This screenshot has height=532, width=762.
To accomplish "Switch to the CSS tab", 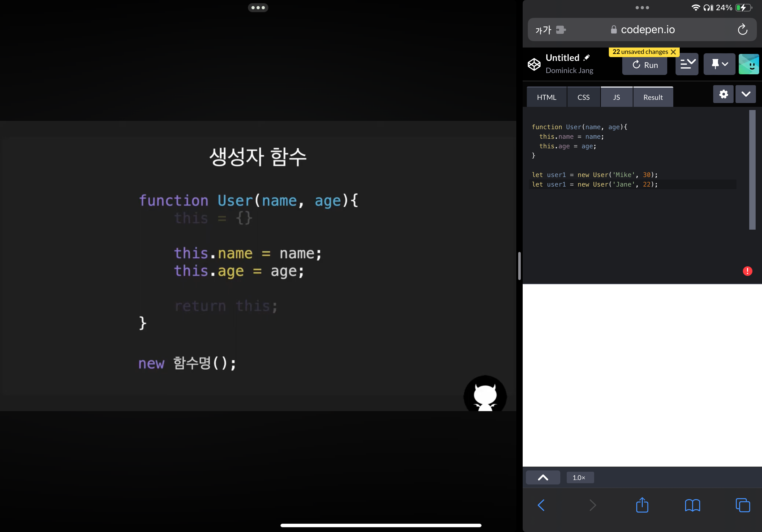I will [583, 98].
